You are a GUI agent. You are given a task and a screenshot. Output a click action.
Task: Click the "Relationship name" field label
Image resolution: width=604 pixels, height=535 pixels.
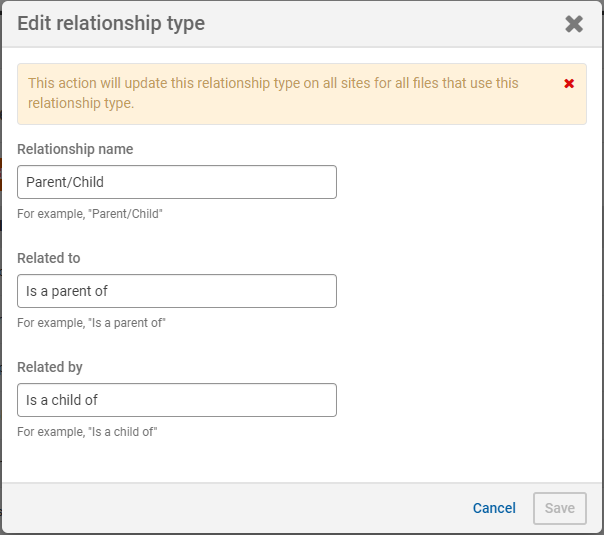[x=75, y=149]
